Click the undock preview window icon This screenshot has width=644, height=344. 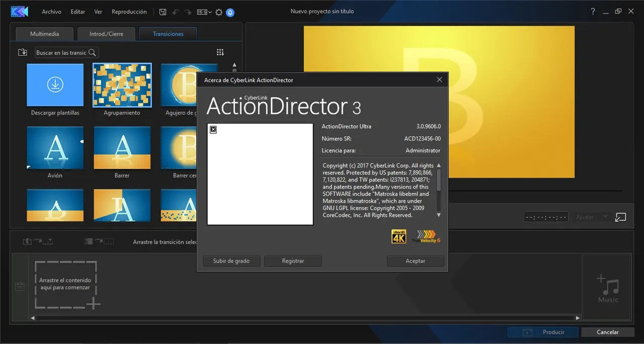pyautogui.click(x=620, y=217)
